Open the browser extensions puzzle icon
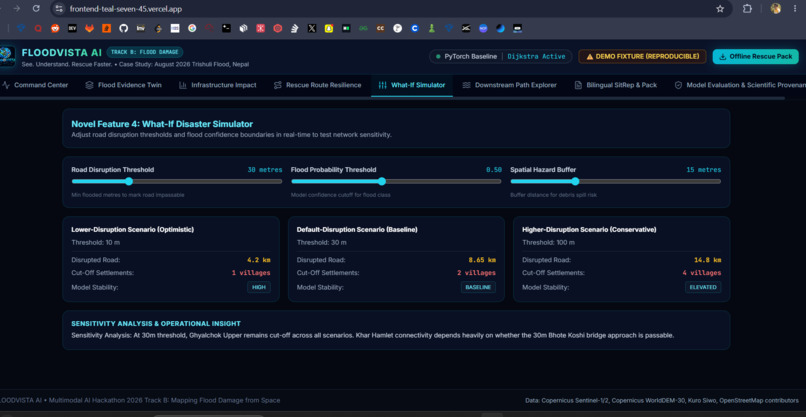 point(747,9)
